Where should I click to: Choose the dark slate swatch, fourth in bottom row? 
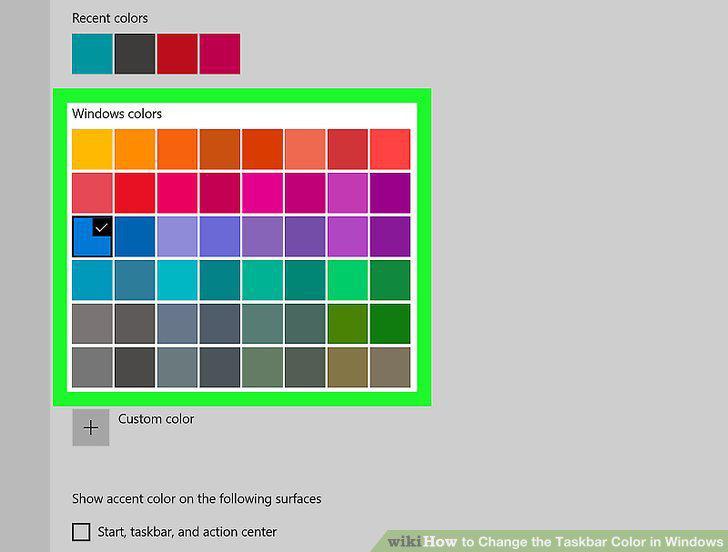(220, 367)
